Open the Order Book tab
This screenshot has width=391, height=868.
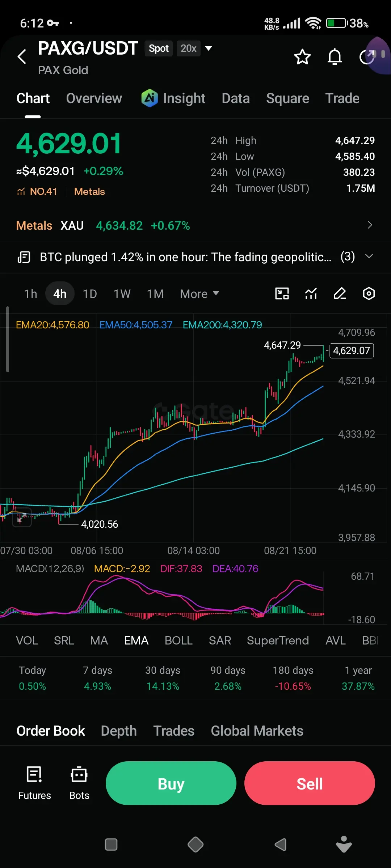point(51,731)
